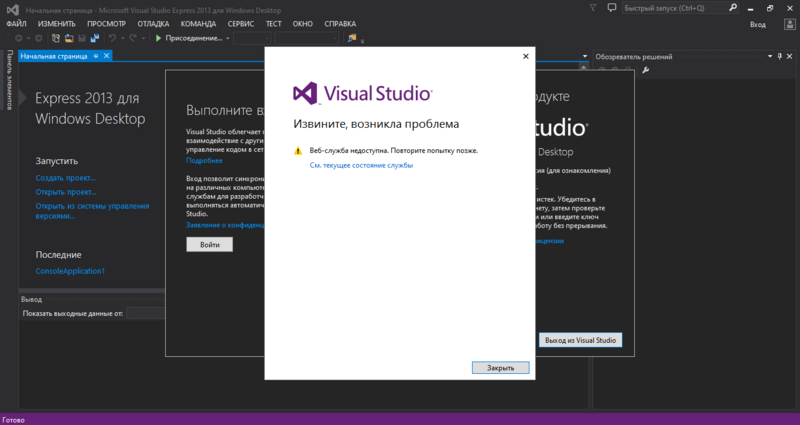This screenshot has height=425, width=800.
Task: Close the error dialog with X
Action: [x=526, y=56]
